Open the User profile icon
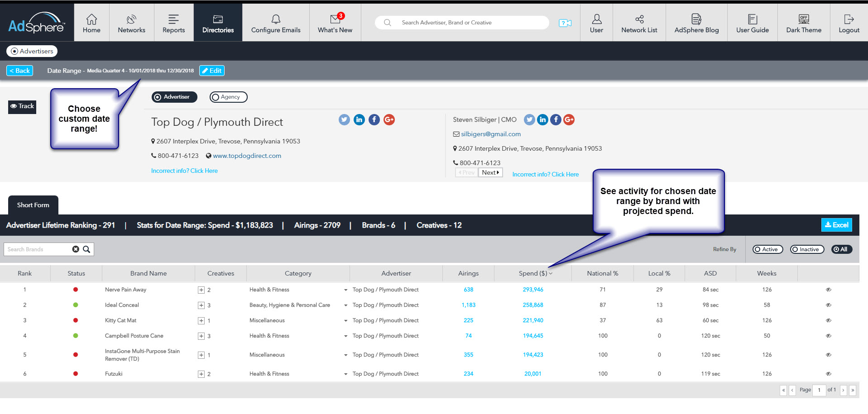Image resolution: width=868 pixels, height=414 pixels. [x=596, y=19]
